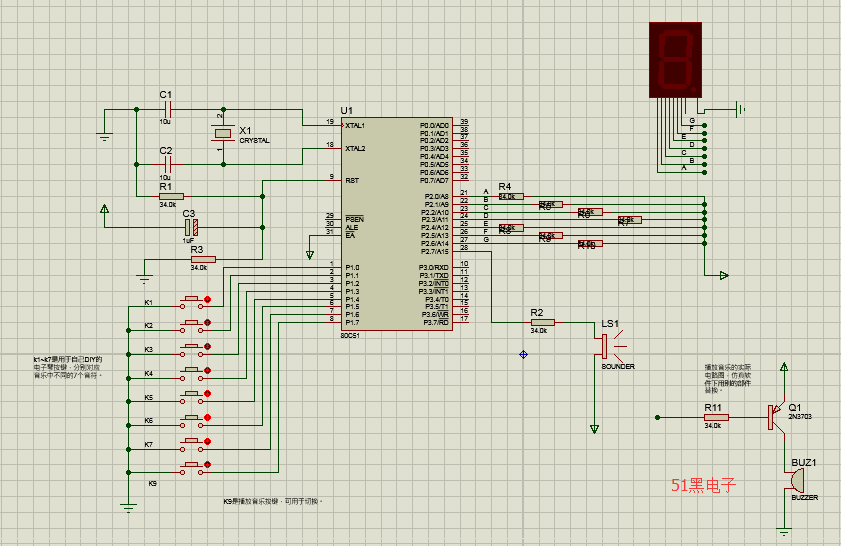
Task: Click the P3.0/RXD pin label
Action: 433,267
